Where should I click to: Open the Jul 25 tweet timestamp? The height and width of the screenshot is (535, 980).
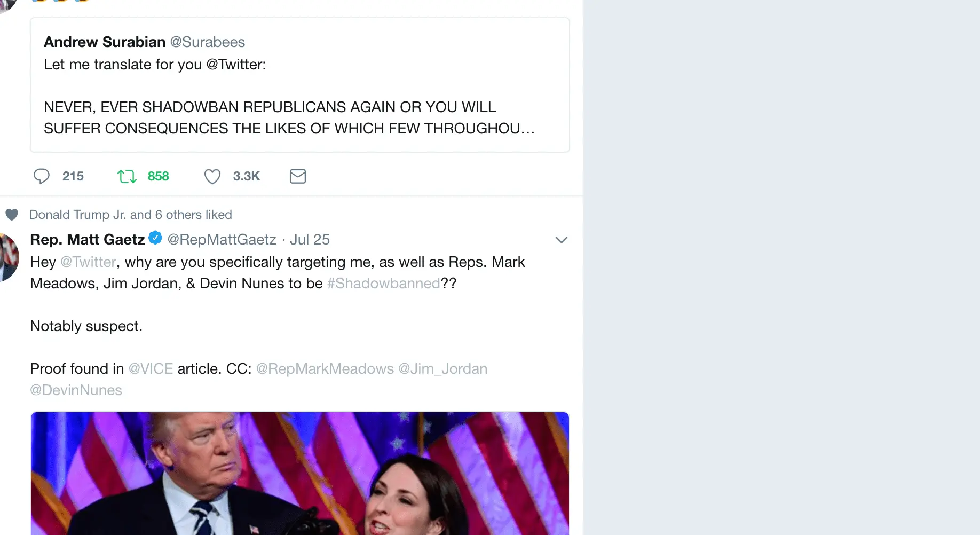tap(310, 240)
